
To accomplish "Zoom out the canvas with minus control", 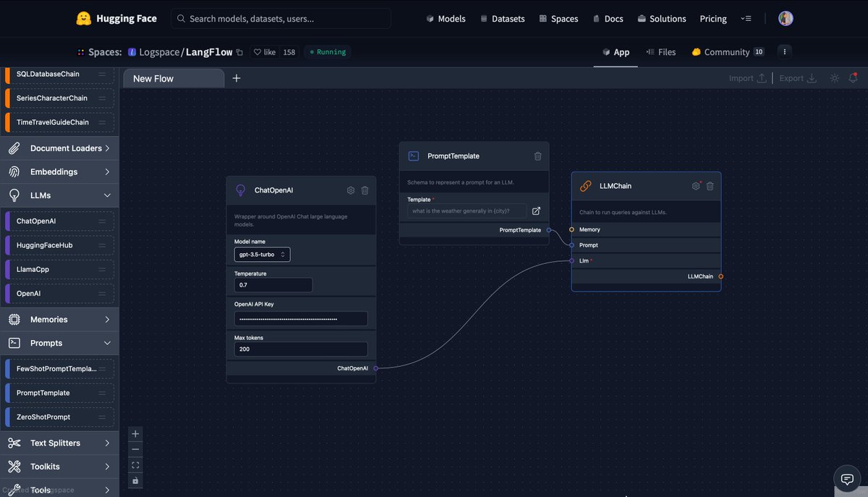I will coord(135,449).
